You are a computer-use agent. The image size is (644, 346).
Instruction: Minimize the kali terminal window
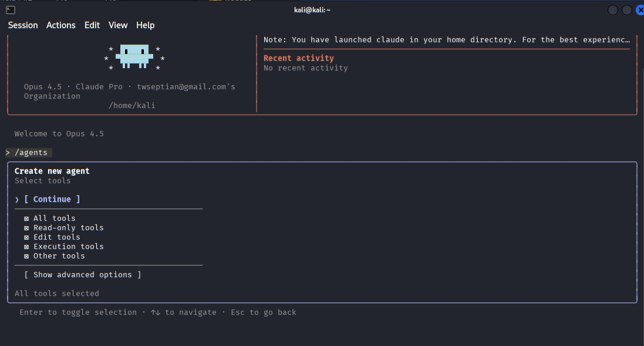click(x=613, y=10)
